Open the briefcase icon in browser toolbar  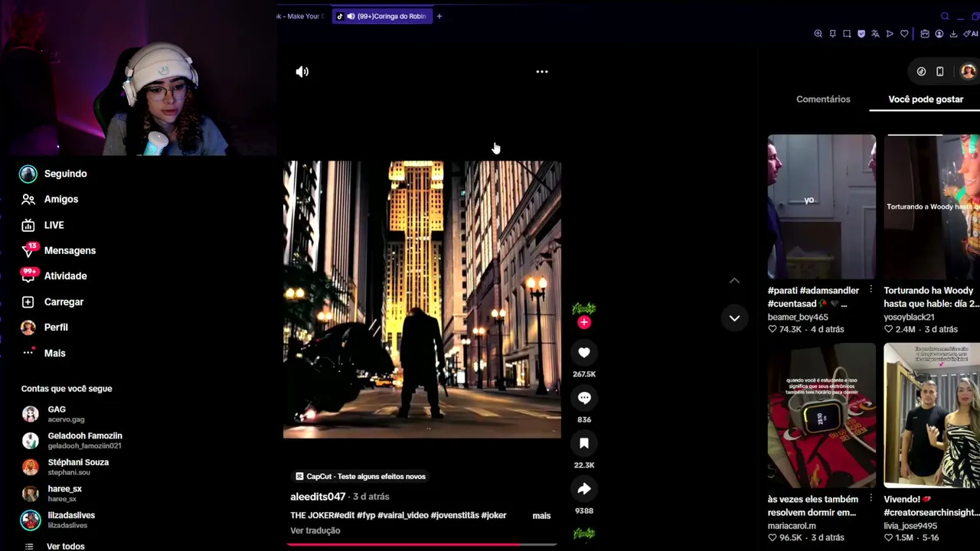click(925, 34)
